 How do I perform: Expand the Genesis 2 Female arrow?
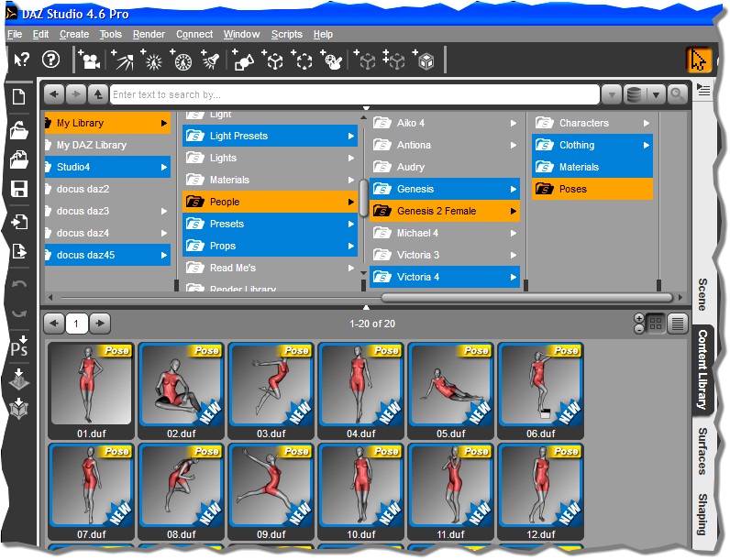point(513,211)
